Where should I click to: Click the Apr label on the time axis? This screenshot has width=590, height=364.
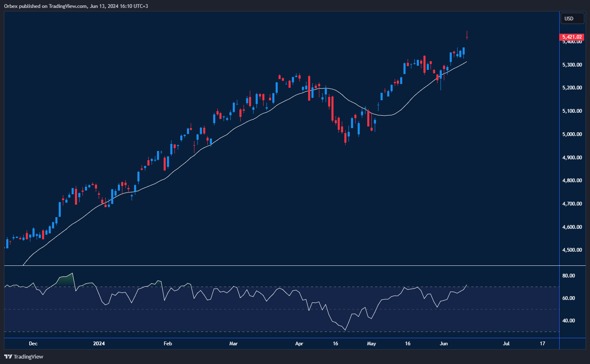(x=299, y=344)
